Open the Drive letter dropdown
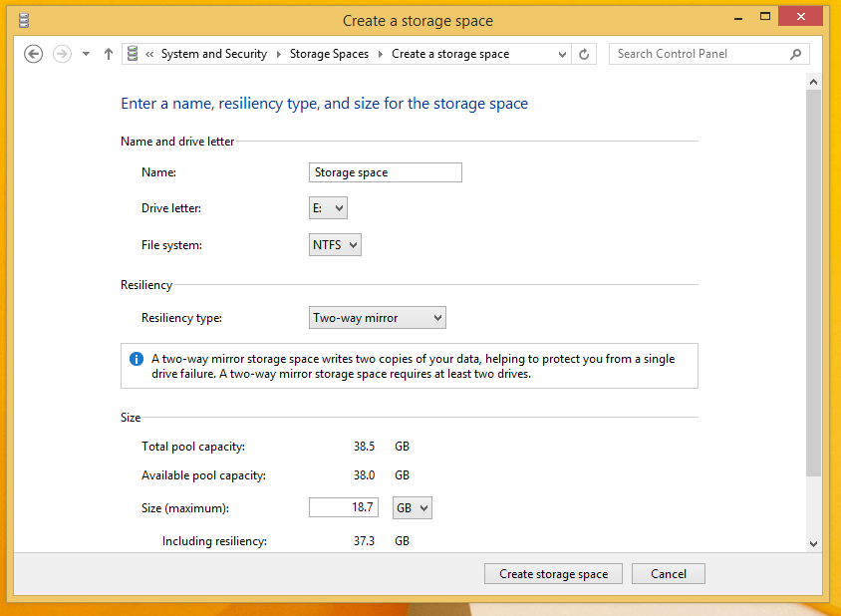The image size is (841, 616). pos(328,207)
